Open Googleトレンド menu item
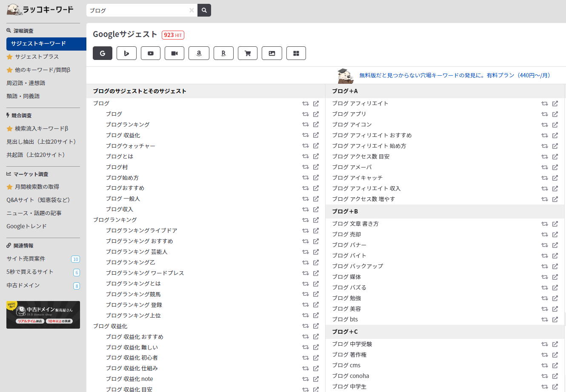The width and height of the screenshot is (566, 392). (x=27, y=226)
